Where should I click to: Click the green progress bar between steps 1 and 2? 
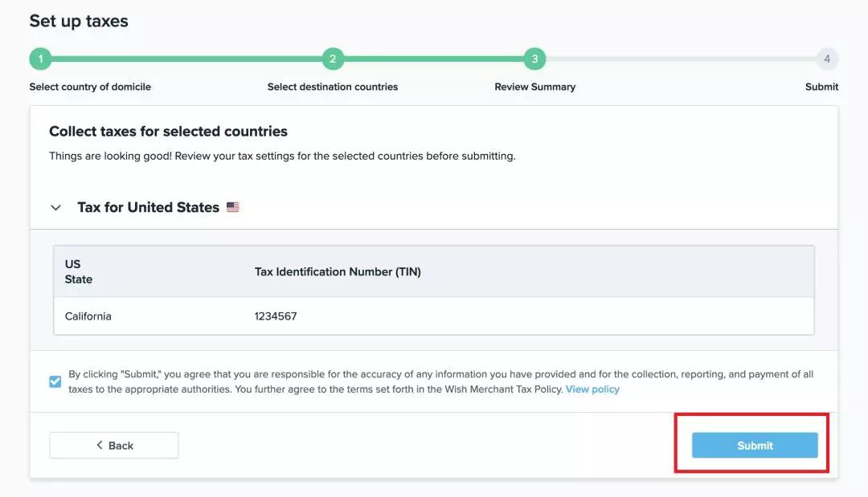[x=185, y=59]
